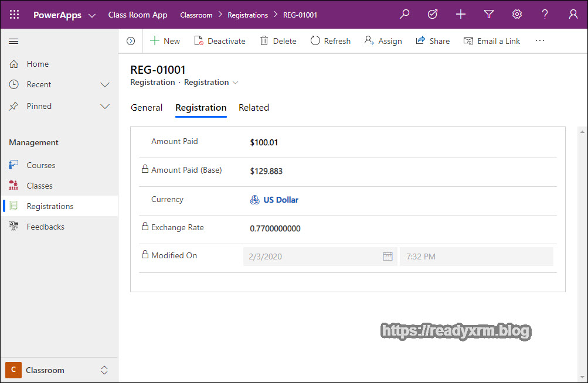Open the settings gear icon
Image resolution: width=588 pixels, height=383 pixels.
coord(517,15)
